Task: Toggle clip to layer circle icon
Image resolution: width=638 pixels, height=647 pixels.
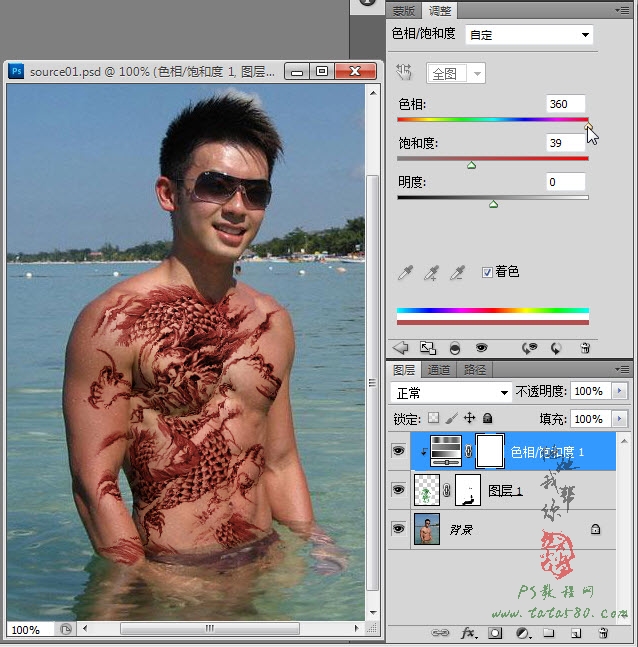Action: click(x=455, y=348)
